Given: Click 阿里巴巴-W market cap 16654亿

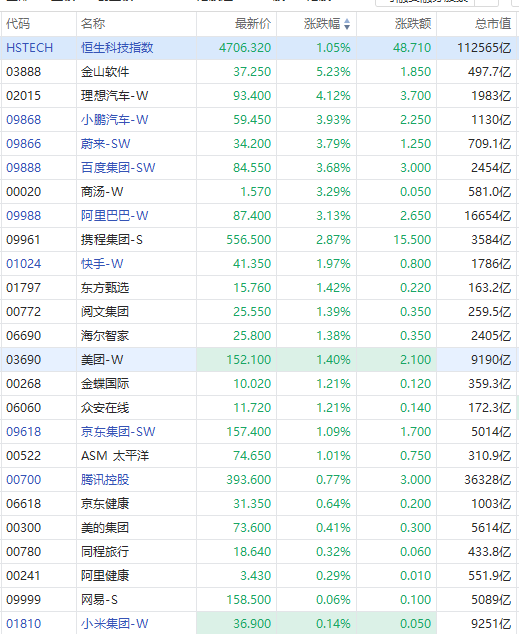Looking at the screenshot, I should 487,216.
